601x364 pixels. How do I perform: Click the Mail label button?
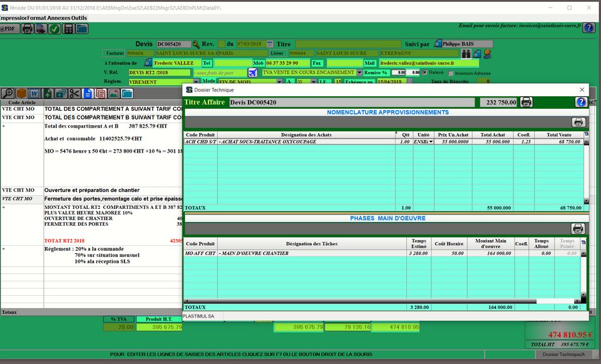(369, 63)
